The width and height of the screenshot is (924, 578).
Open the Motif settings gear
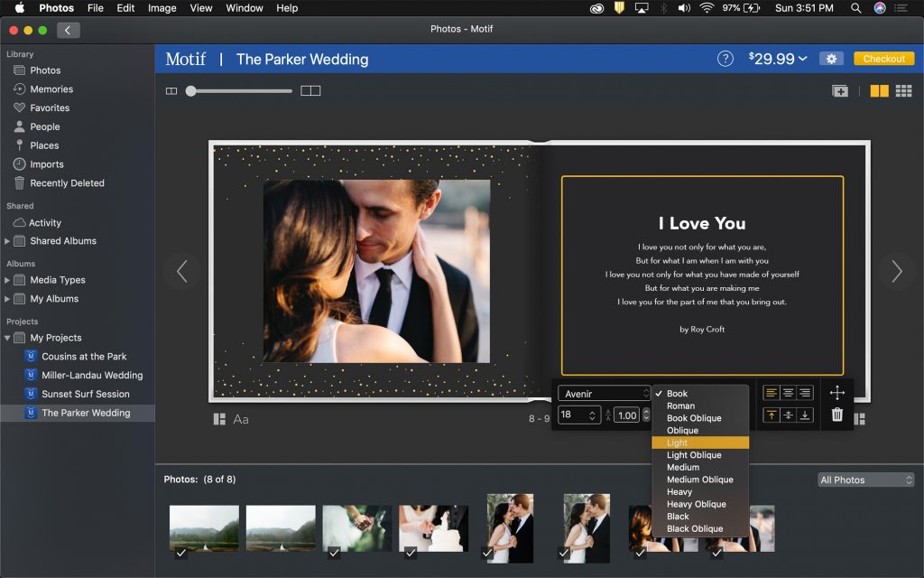(x=831, y=59)
